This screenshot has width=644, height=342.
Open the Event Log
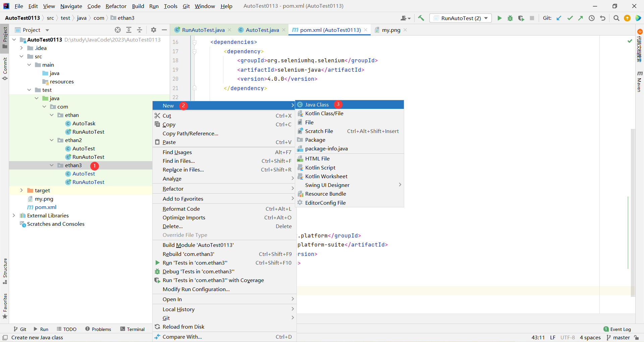(x=617, y=329)
